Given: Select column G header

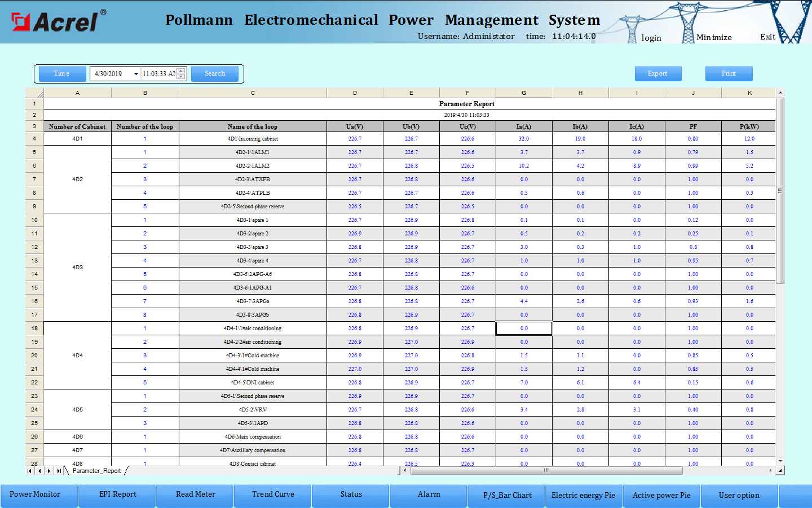Looking at the screenshot, I should [524, 93].
